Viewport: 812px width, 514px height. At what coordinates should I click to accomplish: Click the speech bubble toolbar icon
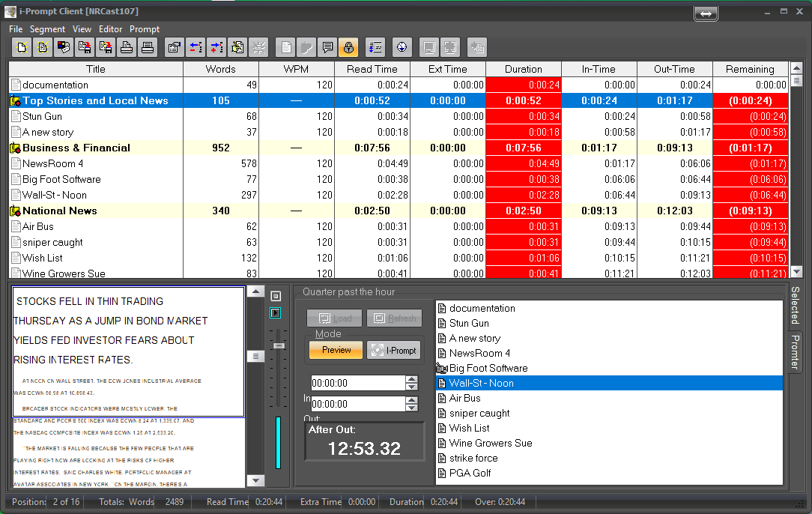click(327, 48)
